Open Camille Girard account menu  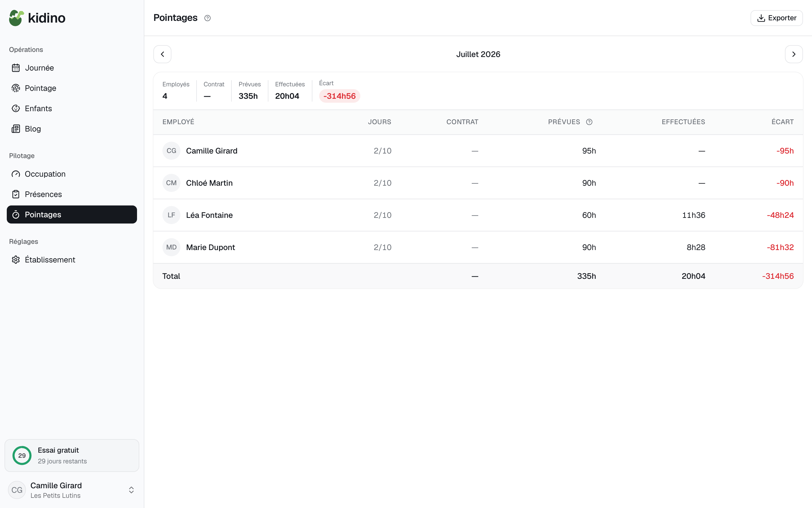tap(72, 490)
